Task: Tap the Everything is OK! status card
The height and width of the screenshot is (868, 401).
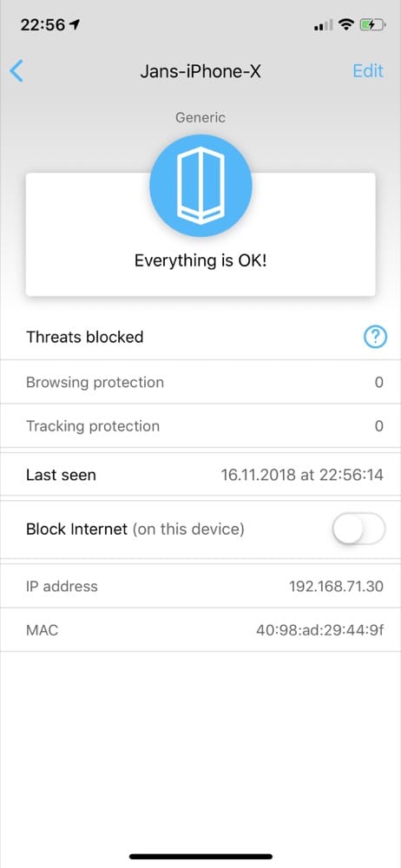Action: pos(200,234)
